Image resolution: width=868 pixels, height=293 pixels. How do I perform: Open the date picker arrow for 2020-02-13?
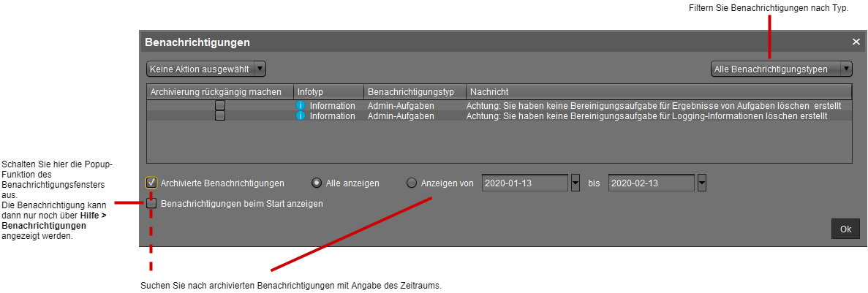702,183
